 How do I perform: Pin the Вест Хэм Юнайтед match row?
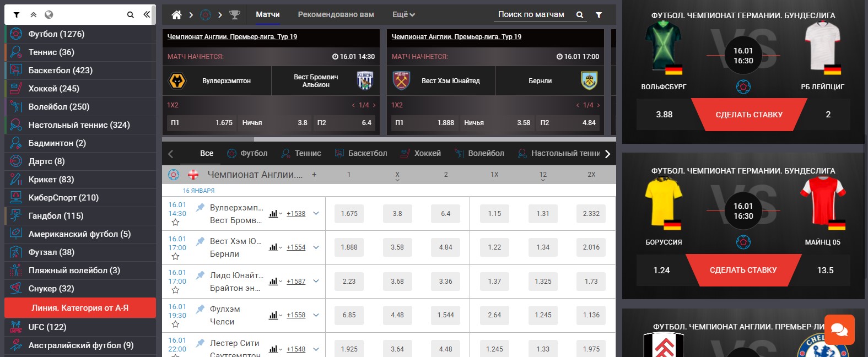tap(201, 241)
